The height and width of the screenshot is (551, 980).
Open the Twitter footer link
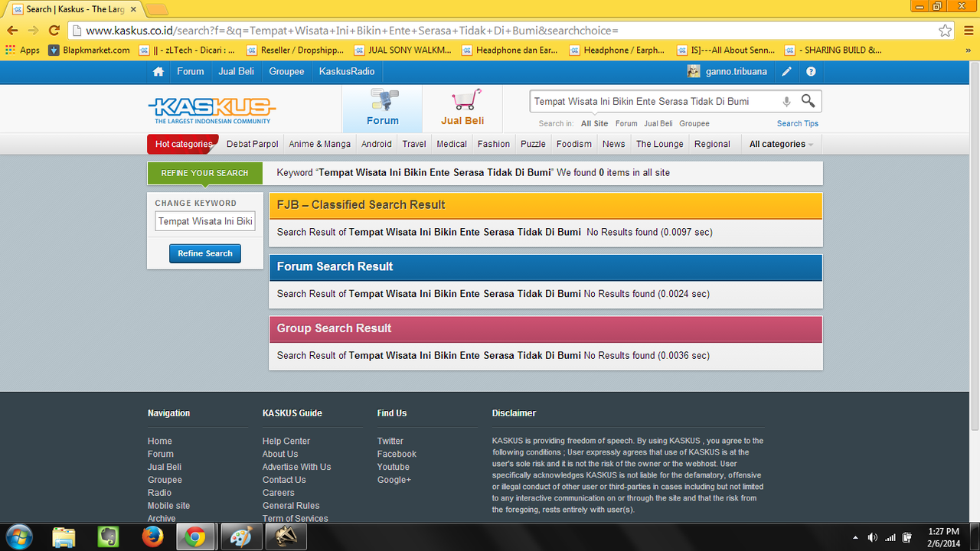coord(390,441)
